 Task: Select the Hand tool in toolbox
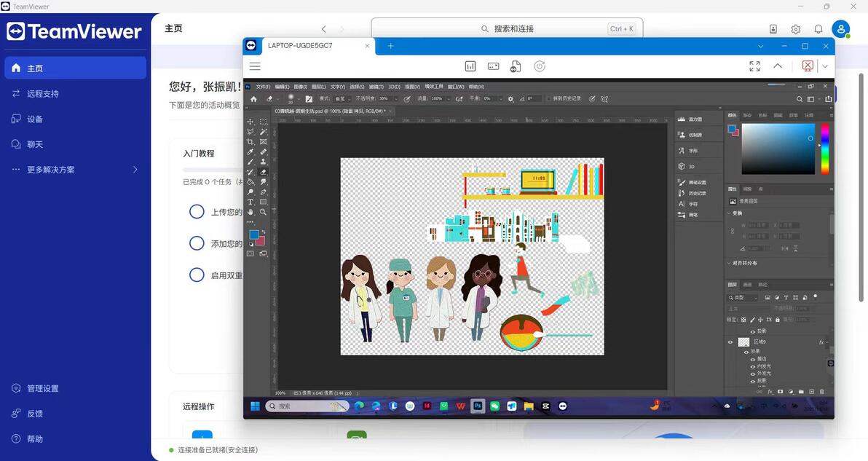click(250, 212)
